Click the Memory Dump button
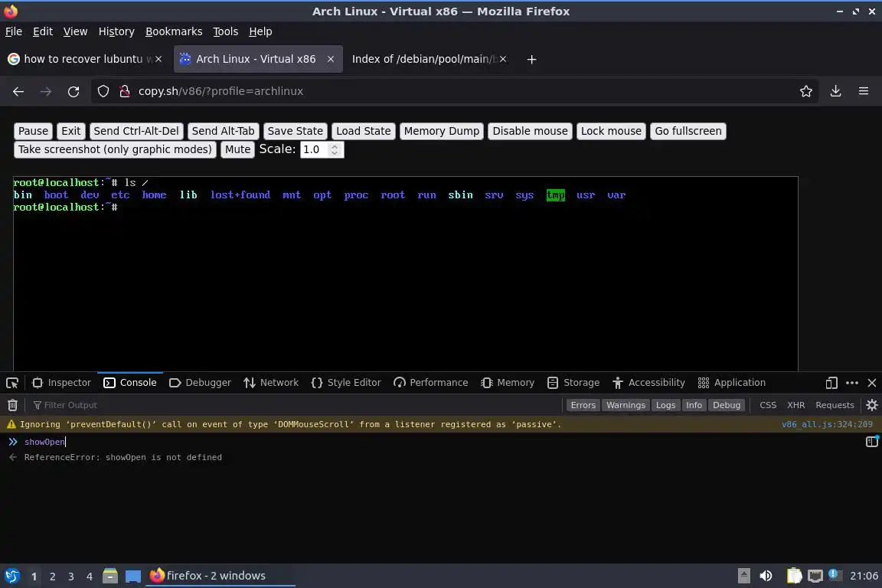Screen dimensions: 882x588 tap(442, 131)
